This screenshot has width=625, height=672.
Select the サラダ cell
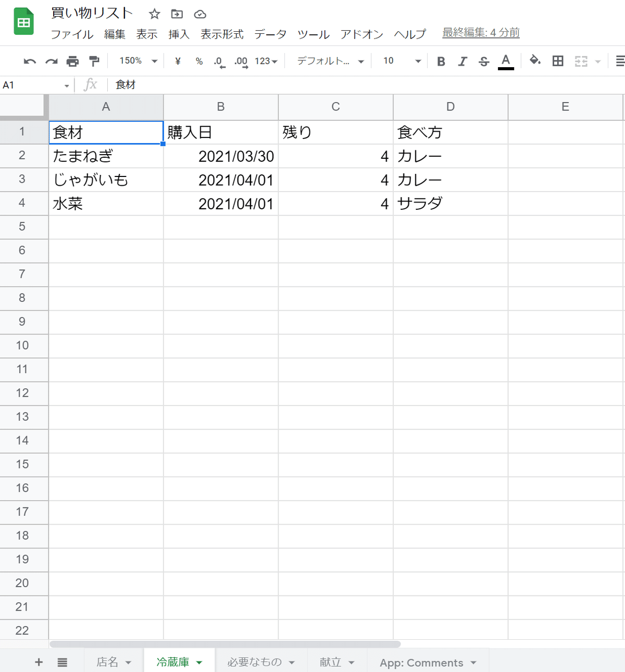pyautogui.click(x=451, y=204)
